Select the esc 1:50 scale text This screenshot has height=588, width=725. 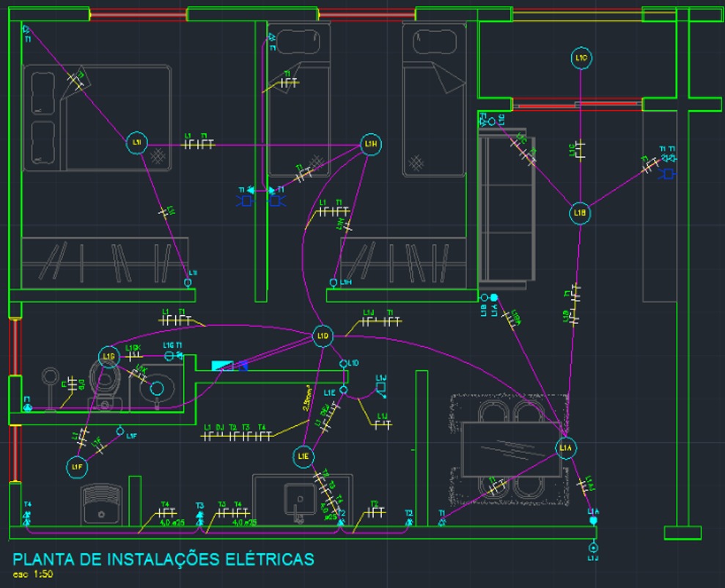click(x=33, y=574)
